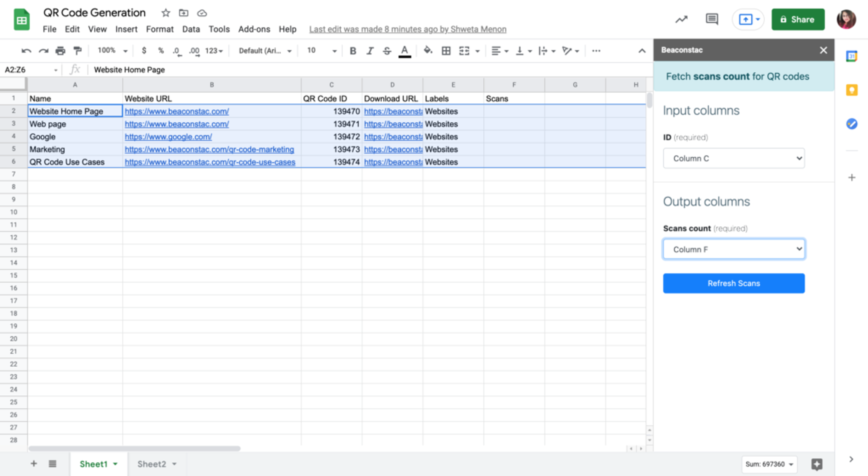
Task: Open the Google account avatar
Action: click(x=847, y=19)
